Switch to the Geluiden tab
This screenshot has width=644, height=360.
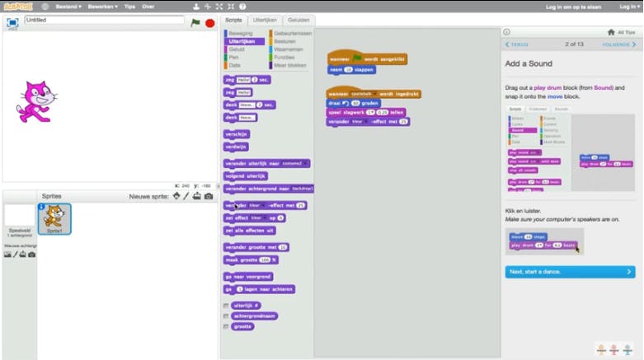pos(298,20)
